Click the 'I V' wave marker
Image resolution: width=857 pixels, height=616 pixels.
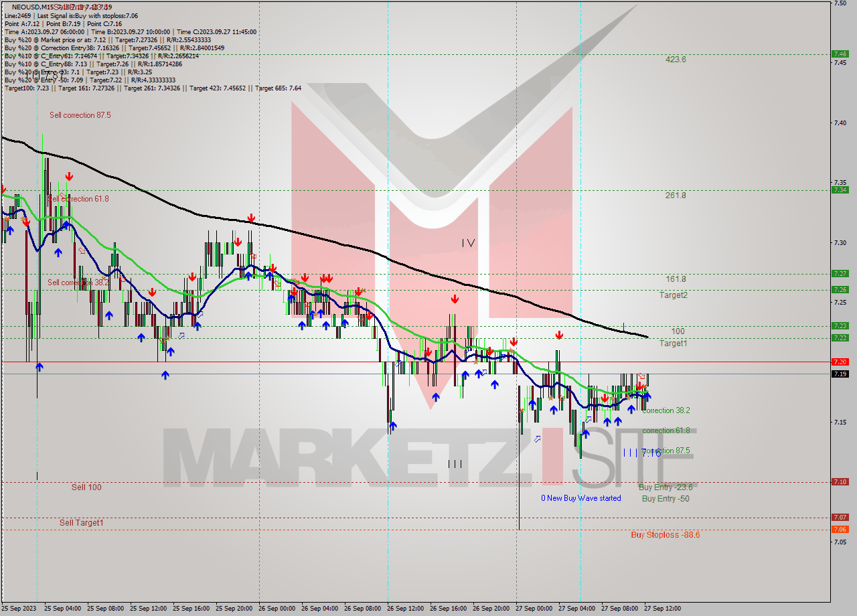pos(468,243)
